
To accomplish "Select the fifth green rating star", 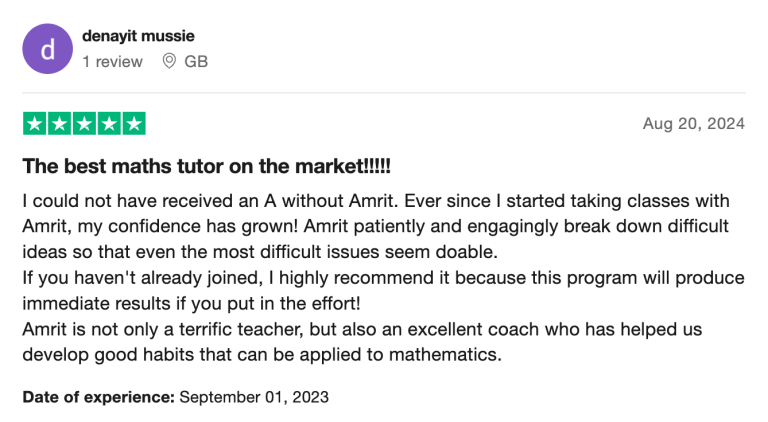I will (134, 124).
